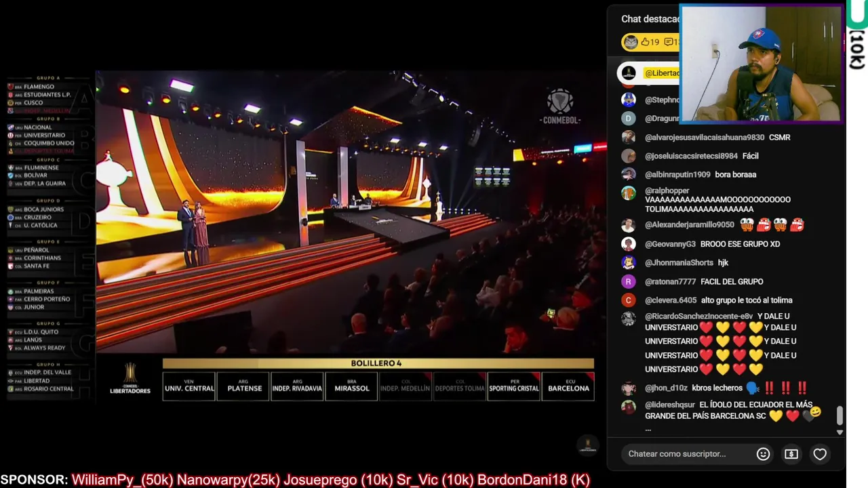The image size is (868, 488).
Task: Click avatar of @JhonmaniaShorts
Action: click(x=629, y=262)
